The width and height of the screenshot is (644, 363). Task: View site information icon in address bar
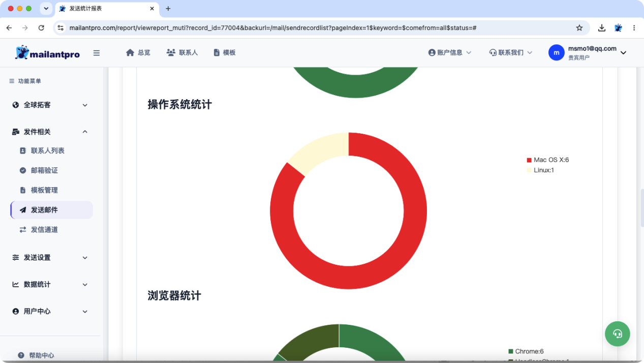click(x=60, y=28)
